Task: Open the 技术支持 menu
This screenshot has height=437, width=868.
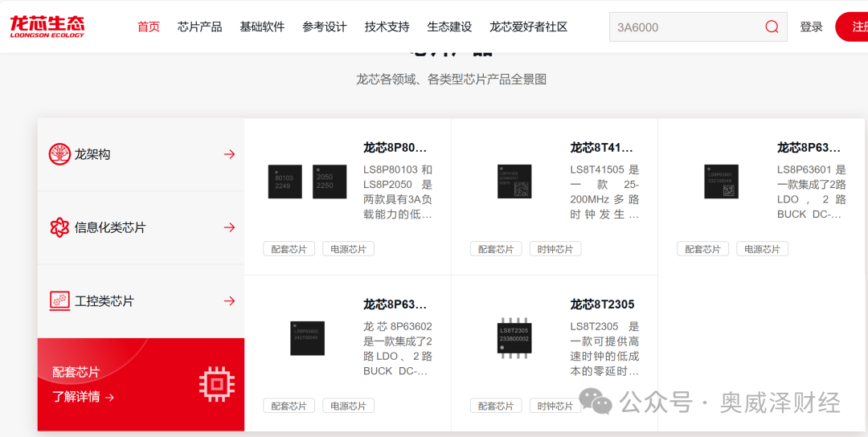Action: click(x=387, y=27)
